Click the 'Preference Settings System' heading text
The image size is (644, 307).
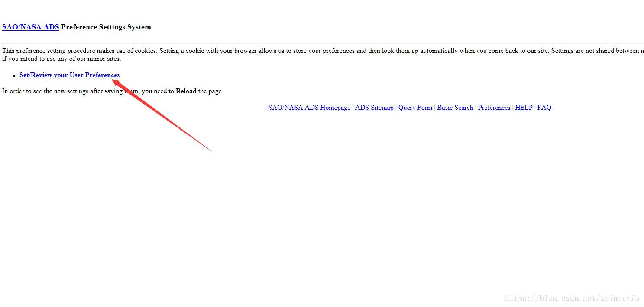106,27
